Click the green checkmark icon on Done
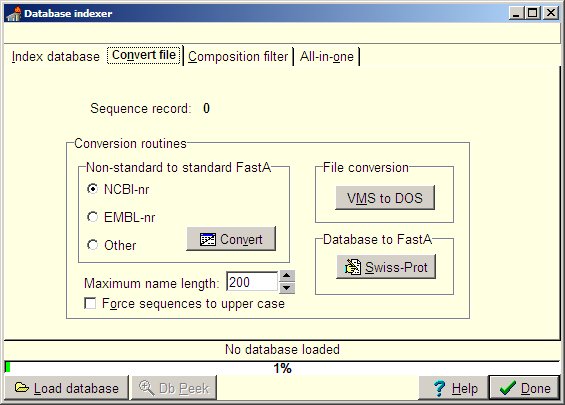Viewport: 565px width, 405px height. 508,388
